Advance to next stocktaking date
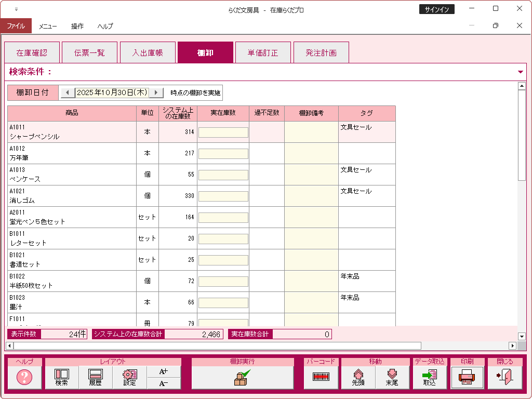This screenshot has height=399, width=532. [x=156, y=92]
